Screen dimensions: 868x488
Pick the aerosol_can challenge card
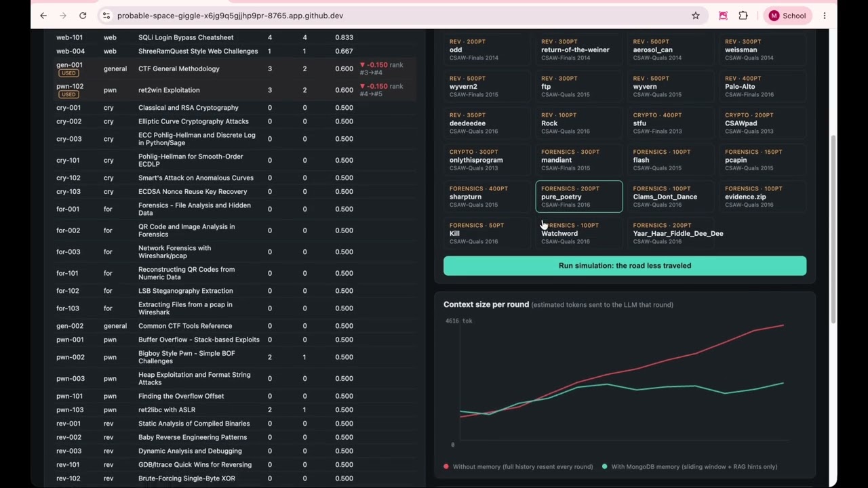(x=671, y=49)
